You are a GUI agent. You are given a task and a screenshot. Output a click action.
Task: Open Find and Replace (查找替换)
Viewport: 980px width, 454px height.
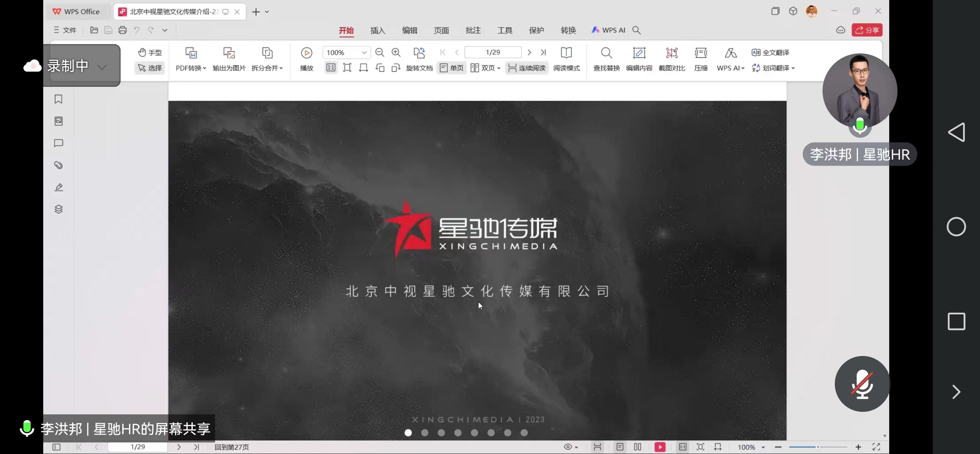606,59
